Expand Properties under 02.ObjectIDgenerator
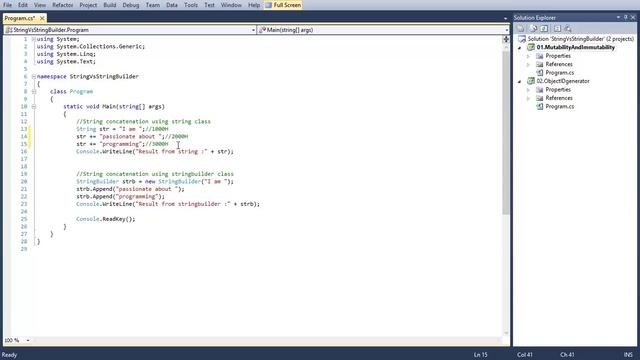This screenshot has width=640, height=360. (529, 90)
